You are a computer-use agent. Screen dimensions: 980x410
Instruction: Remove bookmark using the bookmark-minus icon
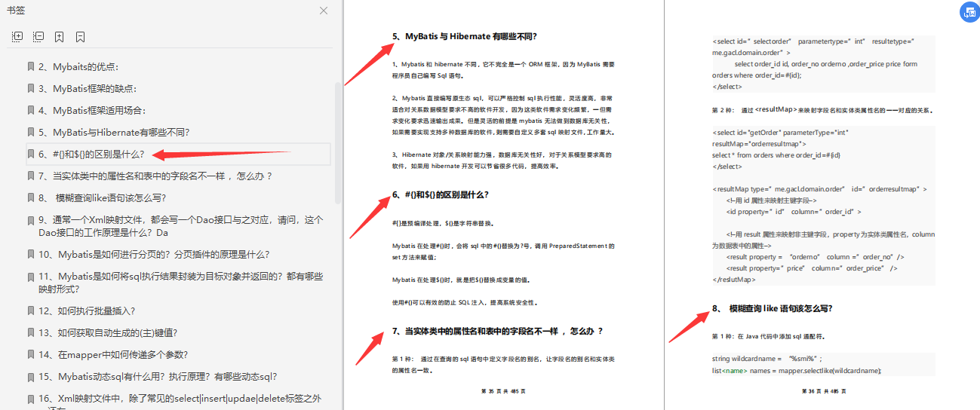[x=80, y=36]
